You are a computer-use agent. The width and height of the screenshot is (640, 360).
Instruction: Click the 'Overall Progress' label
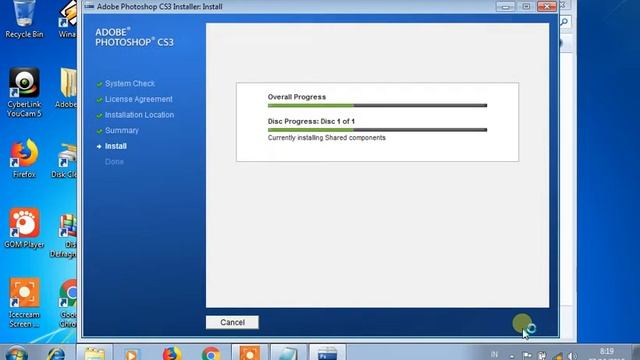(x=297, y=97)
